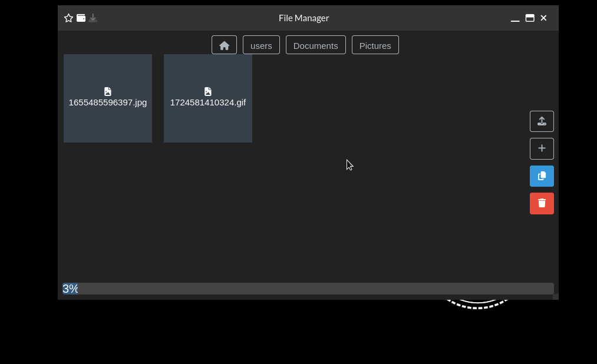This screenshot has height=364, width=597.
Task: Click the File Manager window title
Action: [x=304, y=18]
